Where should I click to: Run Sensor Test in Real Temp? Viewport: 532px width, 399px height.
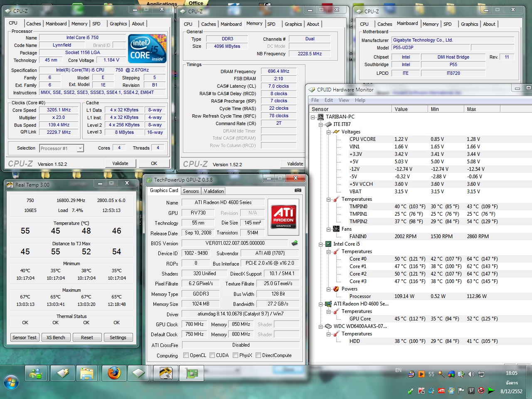click(25, 337)
